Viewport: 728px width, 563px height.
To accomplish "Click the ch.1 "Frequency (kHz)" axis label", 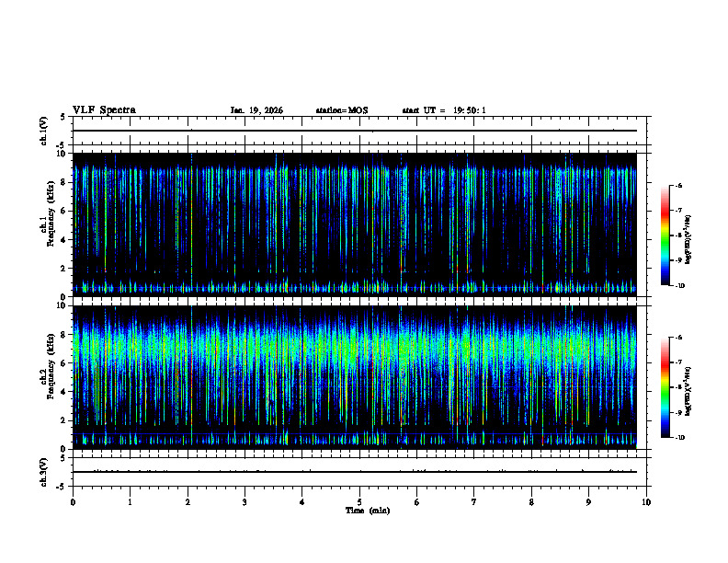I will tap(51, 213).
